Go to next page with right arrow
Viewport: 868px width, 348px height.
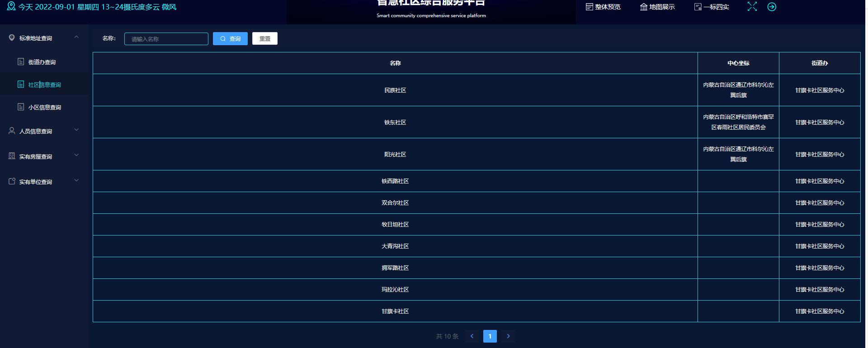tap(508, 336)
